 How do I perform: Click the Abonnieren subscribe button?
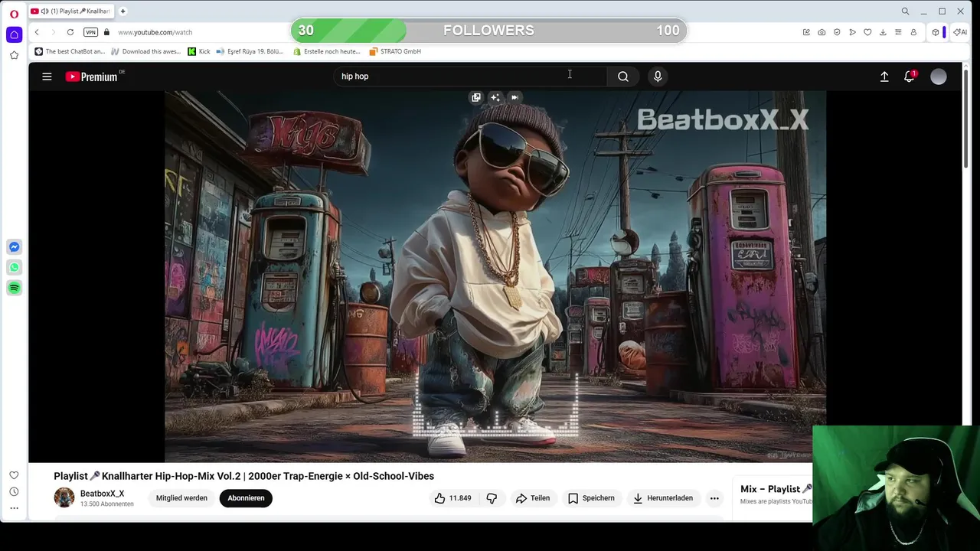[246, 498]
